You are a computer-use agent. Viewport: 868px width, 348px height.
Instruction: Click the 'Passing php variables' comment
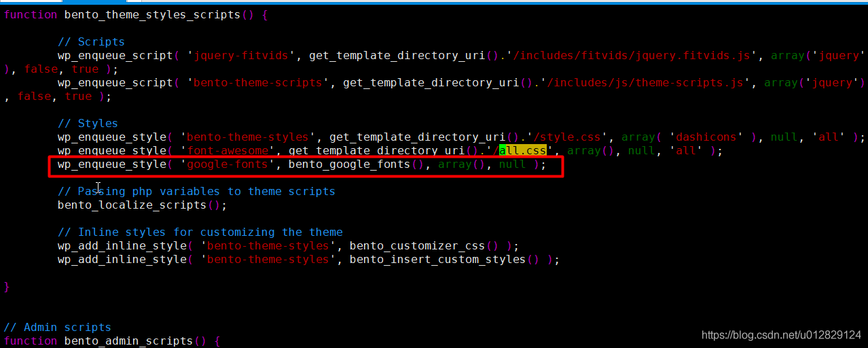[196, 192]
